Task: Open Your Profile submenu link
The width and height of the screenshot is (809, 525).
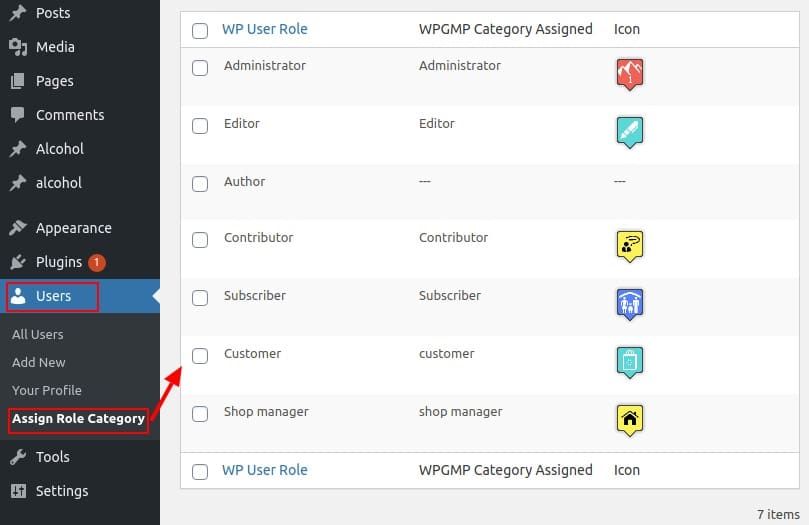Action: 47,390
